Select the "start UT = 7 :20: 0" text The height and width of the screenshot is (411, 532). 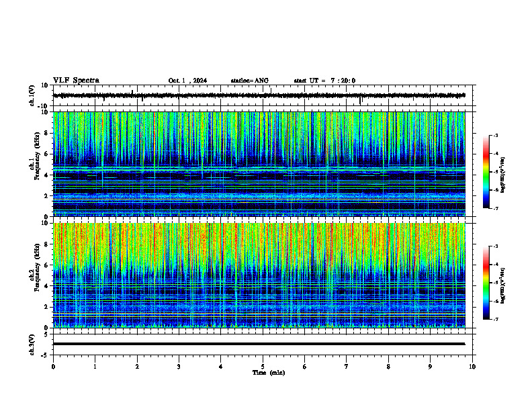pyautogui.click(x=324, y=81)
